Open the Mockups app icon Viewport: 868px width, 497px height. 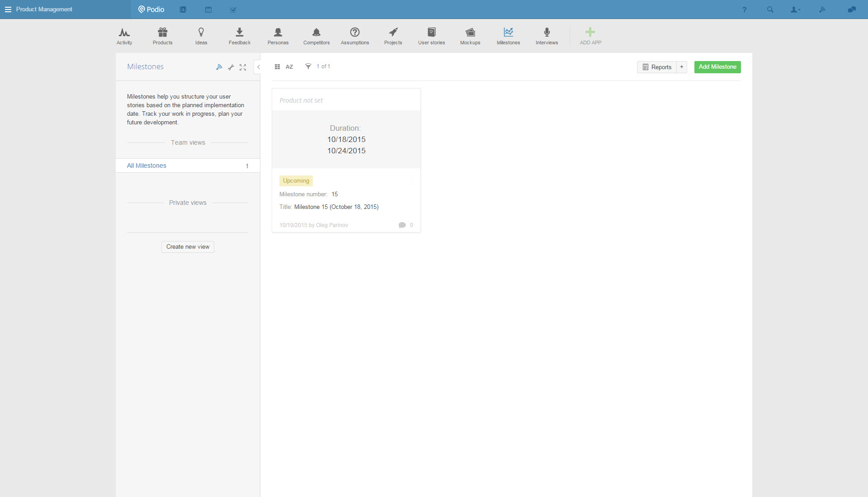470,36
